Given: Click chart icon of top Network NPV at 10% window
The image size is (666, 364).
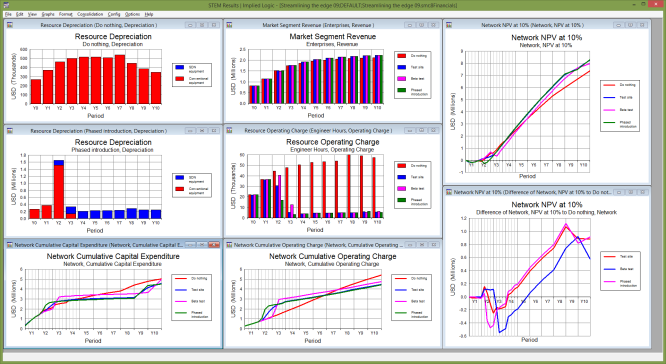Looking at the screenshot, I should [449, 25].
